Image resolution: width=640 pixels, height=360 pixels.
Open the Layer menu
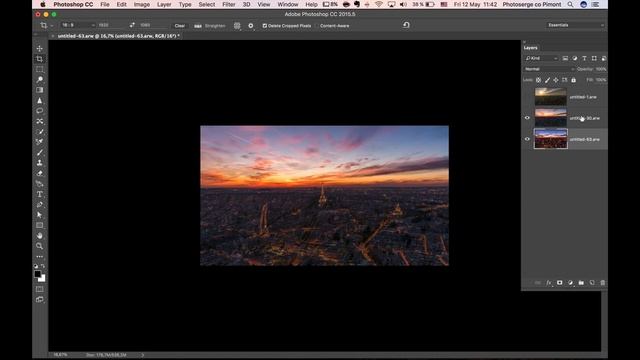(164, 4)
